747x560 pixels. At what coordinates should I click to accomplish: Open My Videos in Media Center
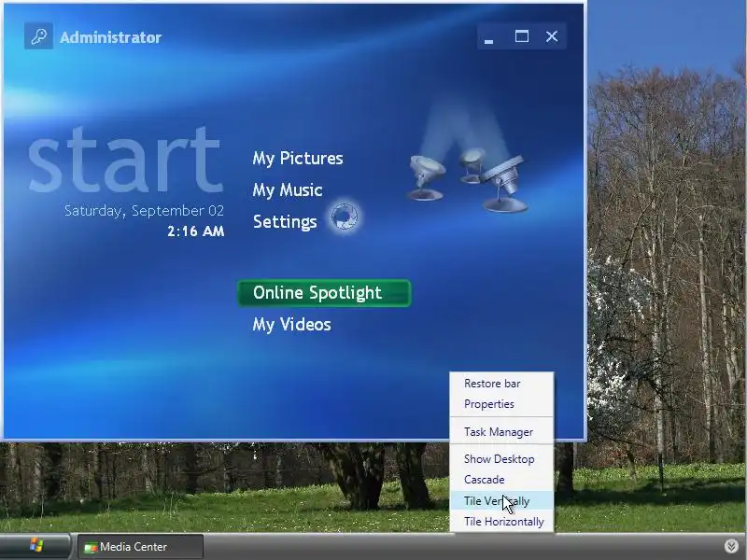[x=291, y=325]
